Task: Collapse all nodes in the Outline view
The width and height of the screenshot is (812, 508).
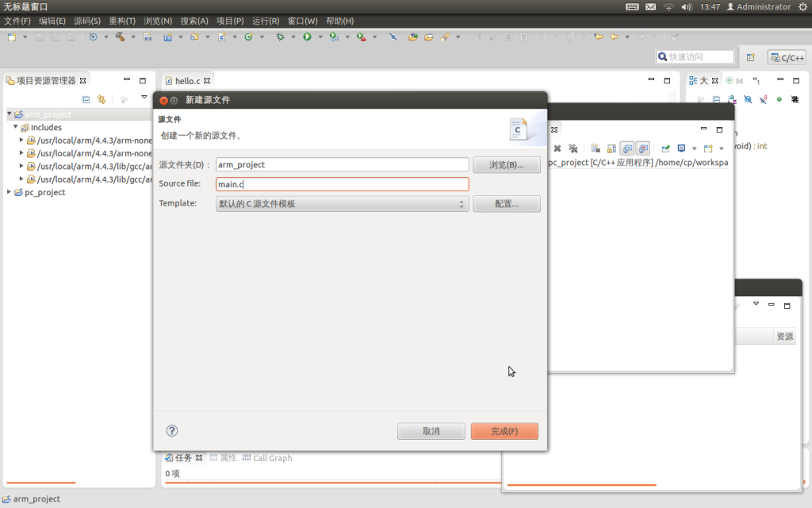Action: coord(717,98)
